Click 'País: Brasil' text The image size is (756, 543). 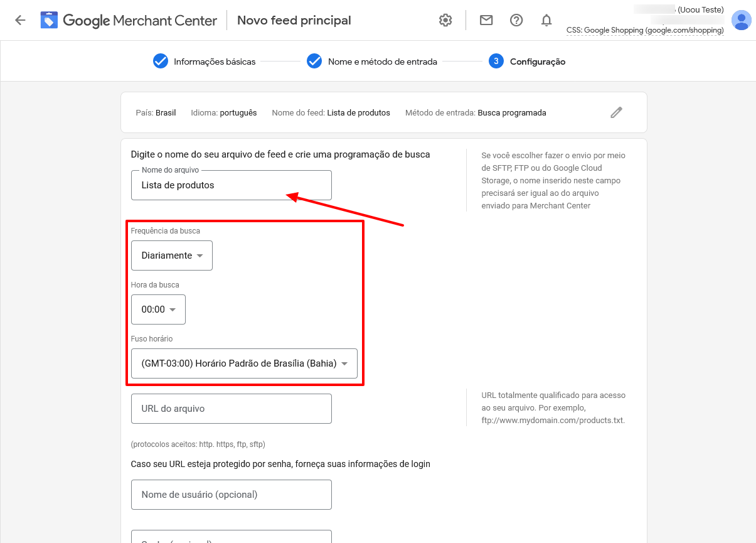tap(156, 113)
